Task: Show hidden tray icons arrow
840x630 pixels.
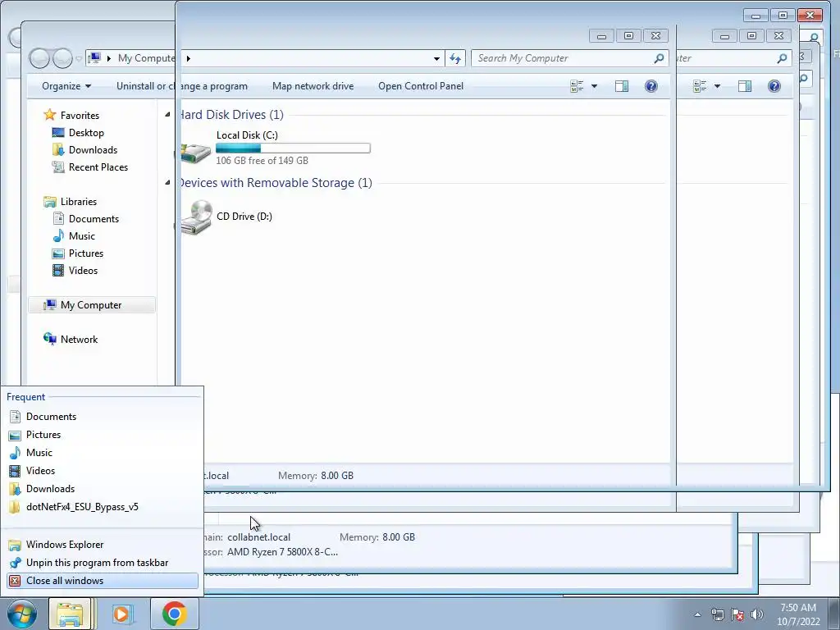Action: pyautogui.click(x=697, y=614)
